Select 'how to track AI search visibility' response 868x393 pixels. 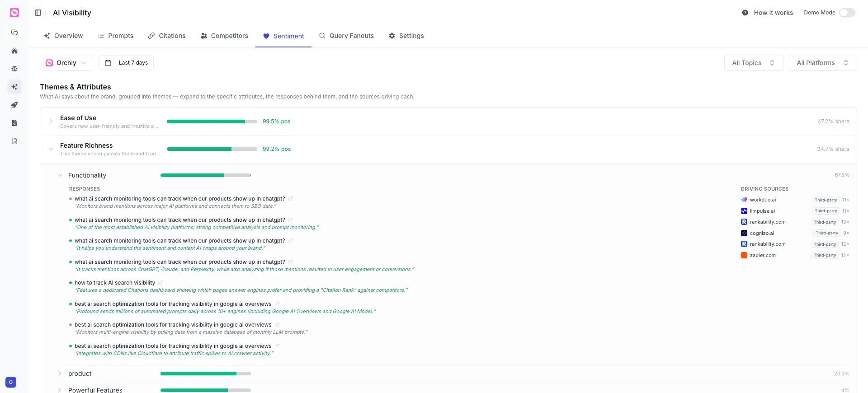click(115, 283)
